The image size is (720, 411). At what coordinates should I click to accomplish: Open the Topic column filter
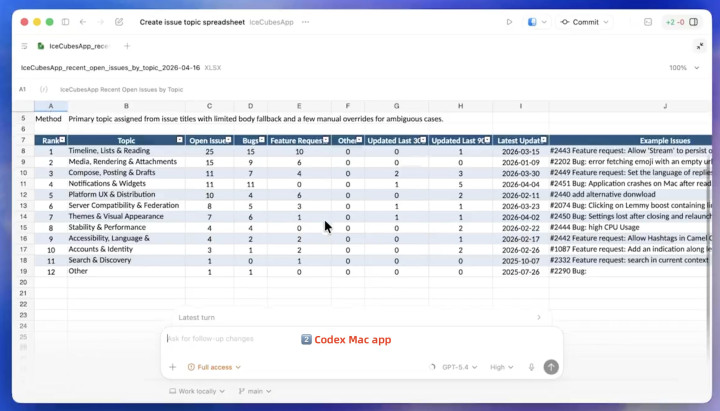180,140
